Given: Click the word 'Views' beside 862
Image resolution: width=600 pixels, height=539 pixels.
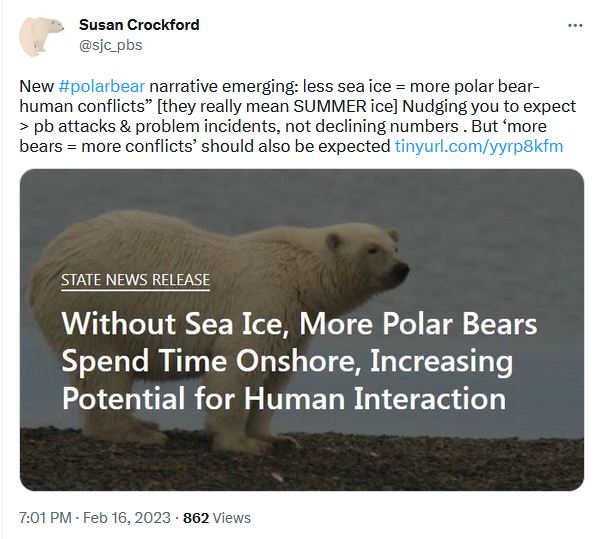Looking at the screenshot, I should pyautogui.click(x=232, y=518).
